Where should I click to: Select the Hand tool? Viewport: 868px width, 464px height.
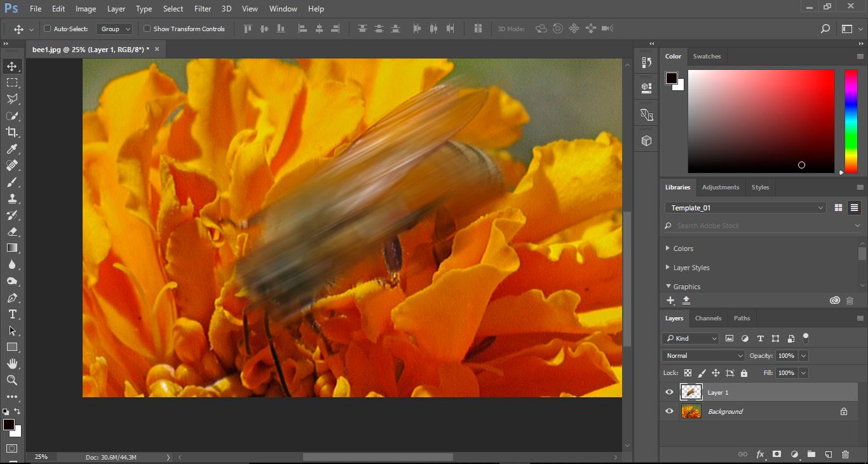pos(12,364)
